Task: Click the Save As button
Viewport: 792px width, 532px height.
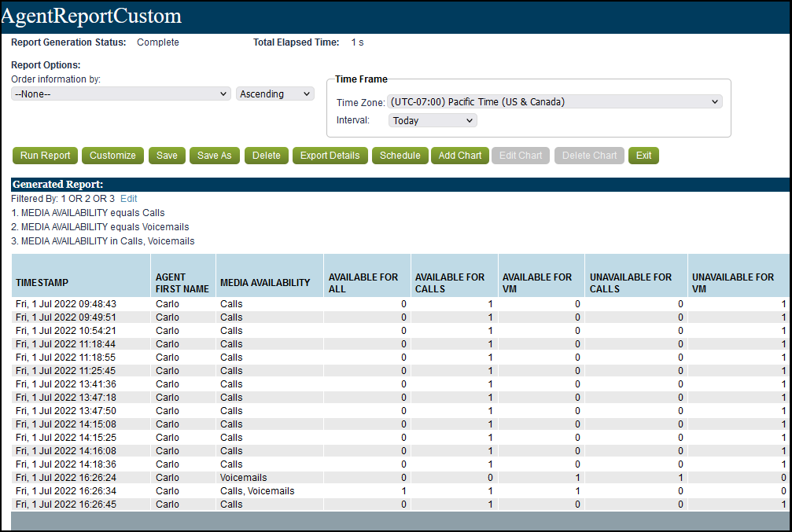Action: (214, 156)
